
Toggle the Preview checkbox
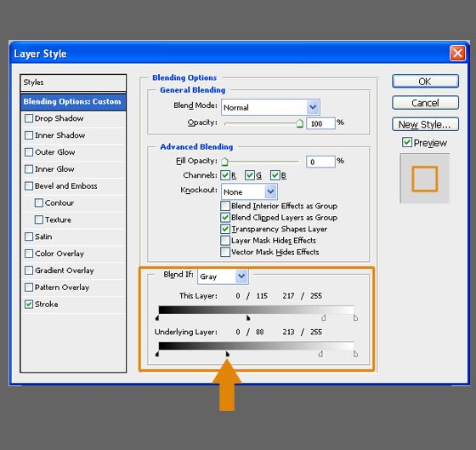click(407, 142)
